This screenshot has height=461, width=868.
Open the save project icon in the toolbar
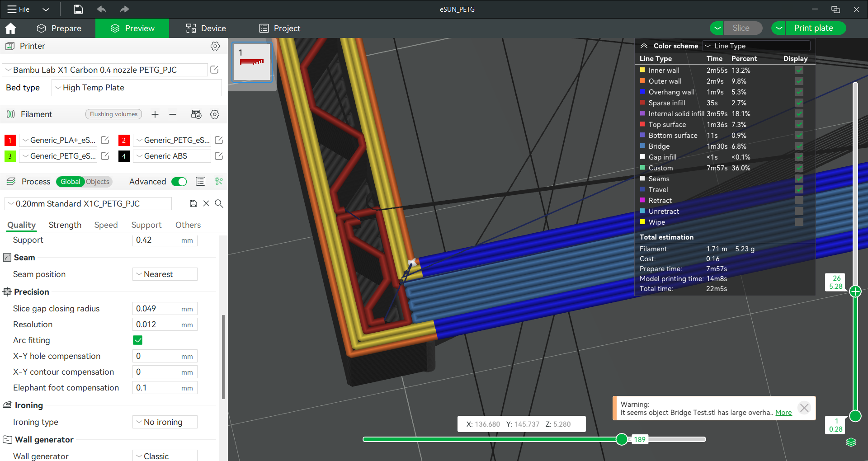(78, 9)
